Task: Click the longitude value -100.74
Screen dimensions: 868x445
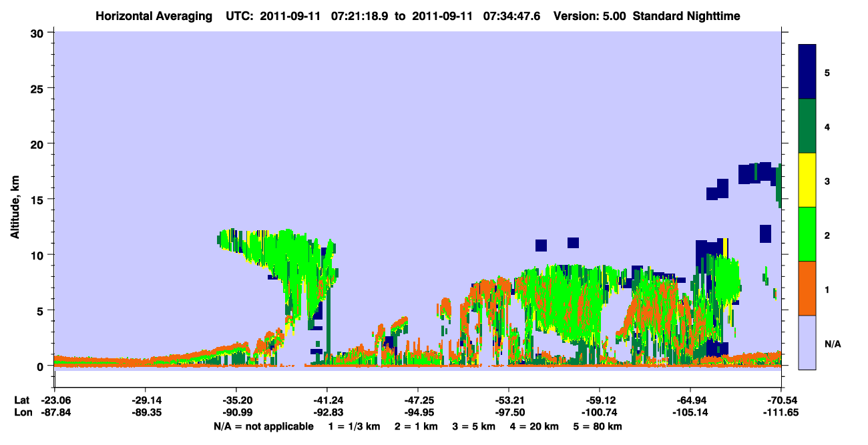Action: tap(600, 413)
